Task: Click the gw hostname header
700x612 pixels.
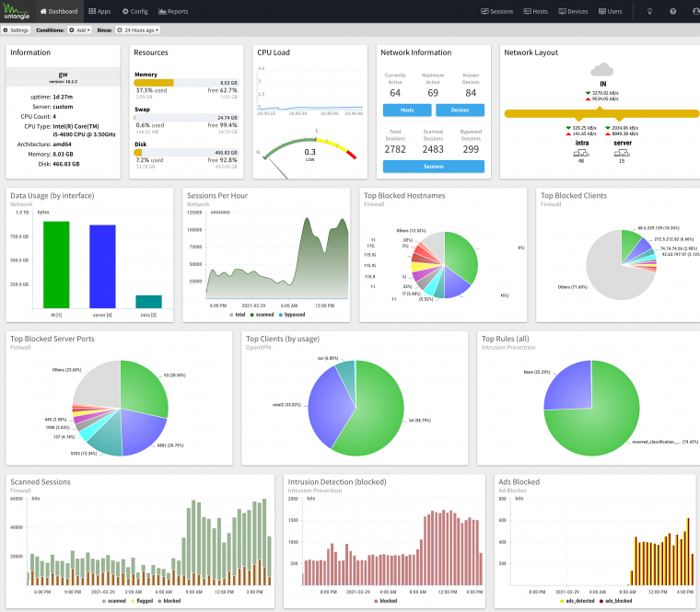Action: point(63,76)
